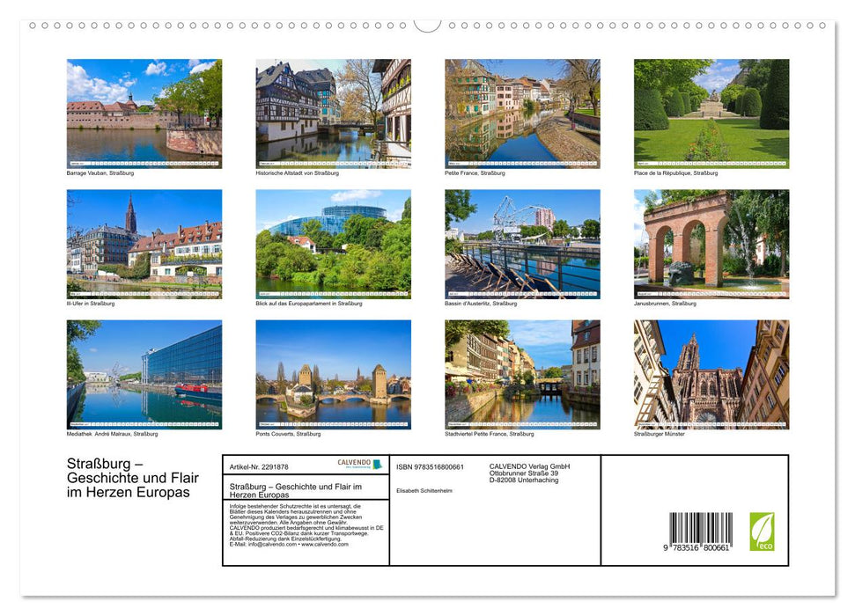
Task: Click the green eco leaf icon
Action: pyautogui.click(x=762, y=532)
